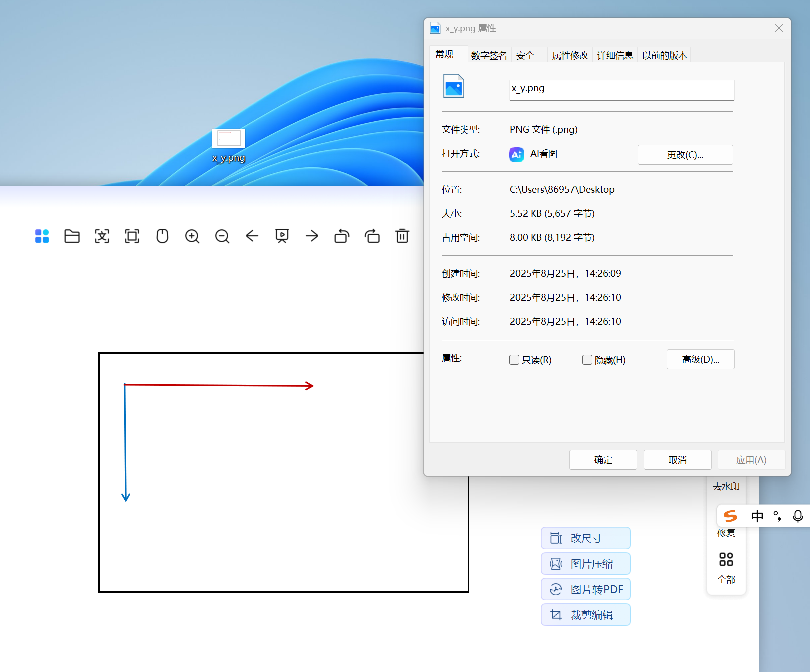Click 去水印 watermark removal tool

click(726, 486)
